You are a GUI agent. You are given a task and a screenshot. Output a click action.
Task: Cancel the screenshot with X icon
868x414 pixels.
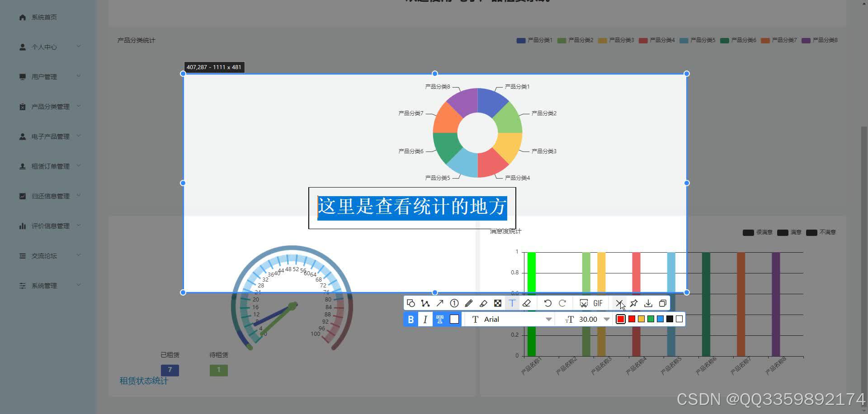click(619, 303)
